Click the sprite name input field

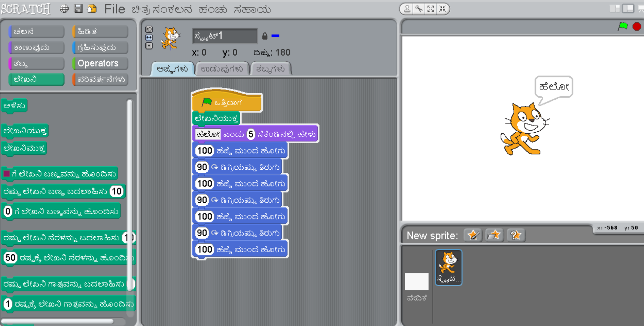click(x=225, y=36)
